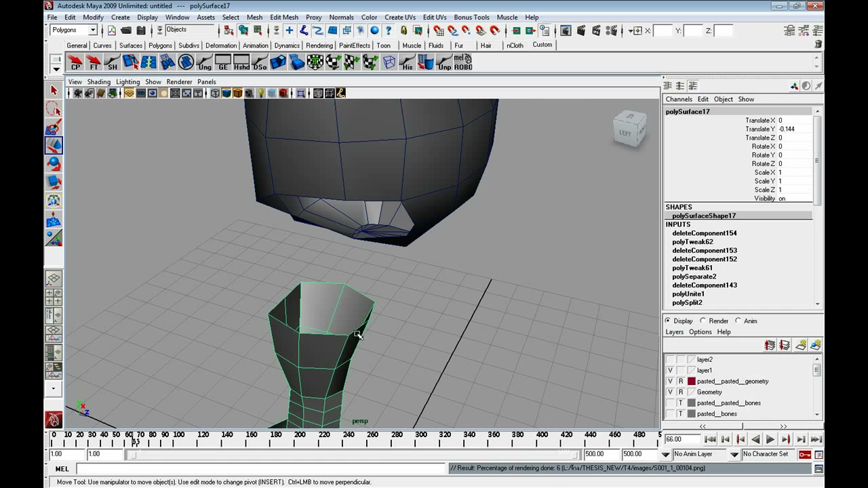Select the arrow Select tool in toolbox
Screen dimensions: 868x488
[x=54, y=90]
